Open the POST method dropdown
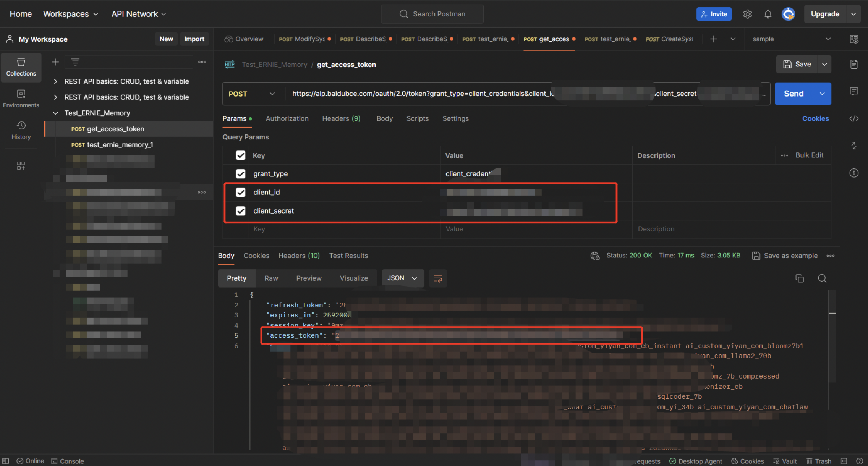 (251, 94)
